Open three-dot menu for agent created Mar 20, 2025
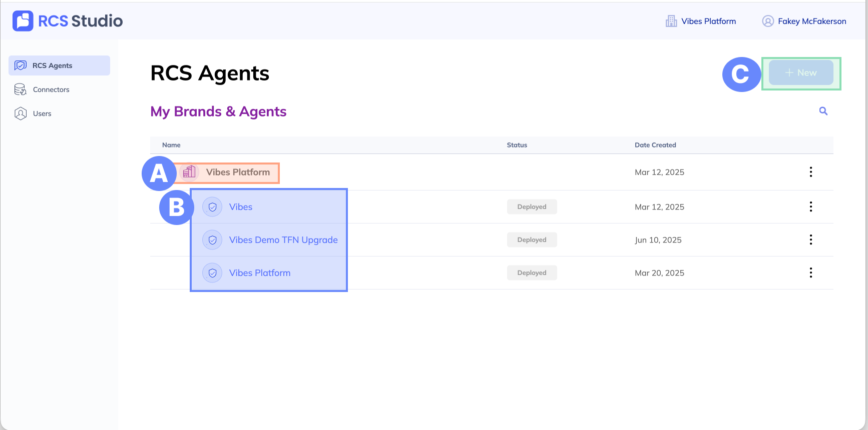Image resolution: width=868 pixels, height=430 pixels. click(x=811, y=273)
